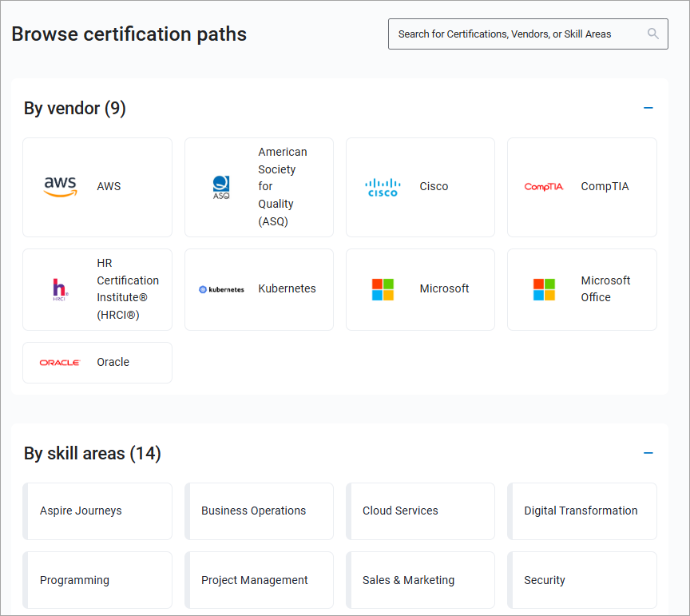Collapse the By vendor section

pos(648,108)
